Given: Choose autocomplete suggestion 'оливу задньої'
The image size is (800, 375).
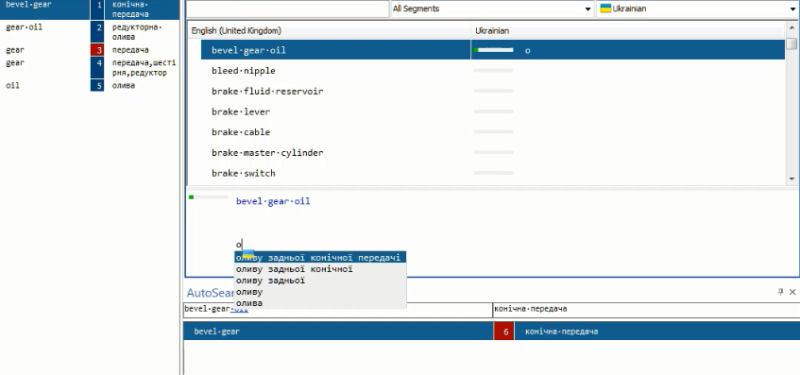Looking at the screenshot, I should 320,280.
